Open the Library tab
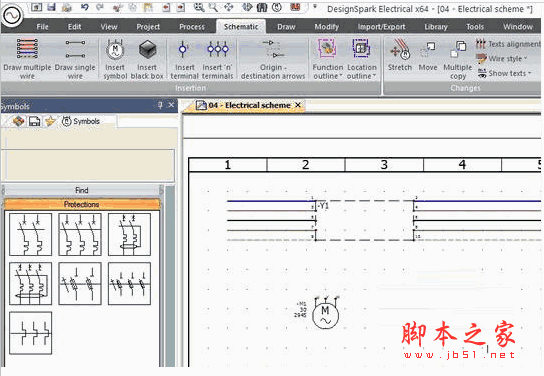This screenshot has width=544, height=376. [x=436, y=27]
